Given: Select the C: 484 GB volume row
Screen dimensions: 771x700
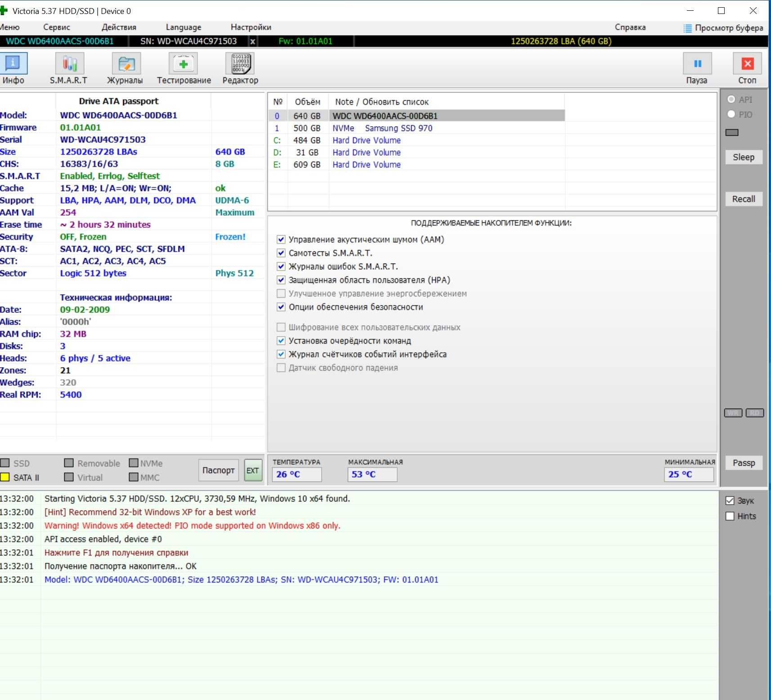Looking at the screenshot, I should (x=417, y=140).
